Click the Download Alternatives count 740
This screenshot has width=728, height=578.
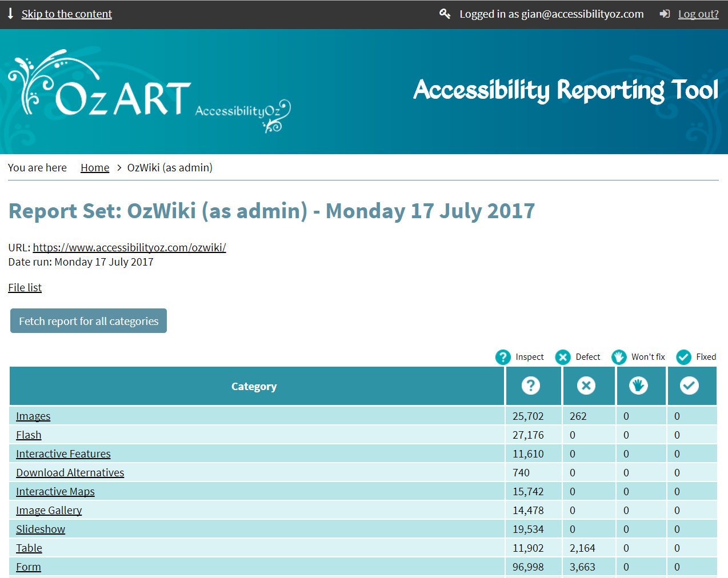tap(521, 472)
